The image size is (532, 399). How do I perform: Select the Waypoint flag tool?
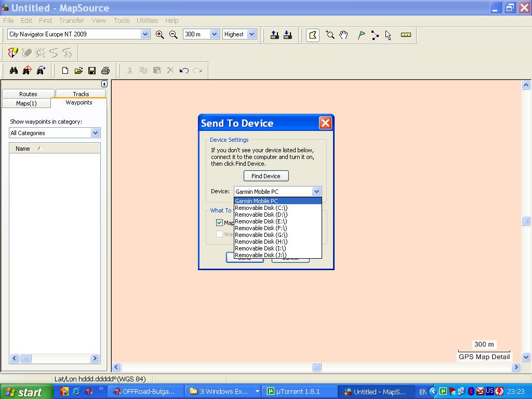point(362,35)
